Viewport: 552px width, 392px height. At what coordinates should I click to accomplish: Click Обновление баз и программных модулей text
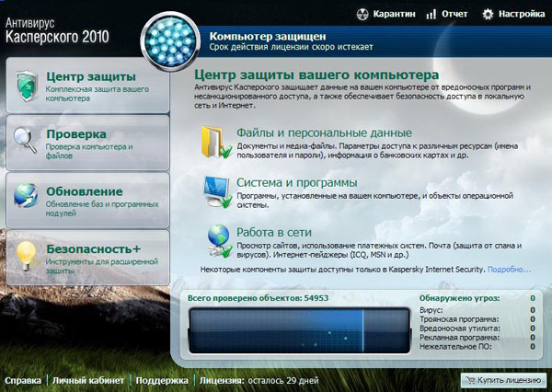102,209
